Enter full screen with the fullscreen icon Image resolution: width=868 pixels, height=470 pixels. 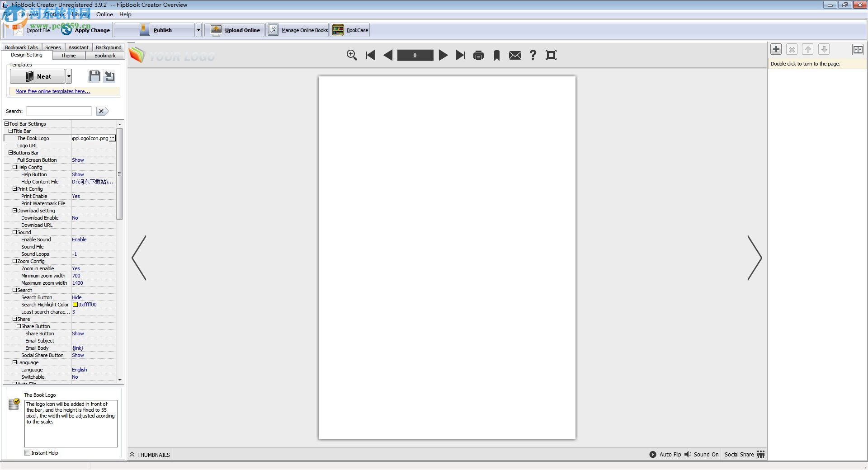point(551,55)
